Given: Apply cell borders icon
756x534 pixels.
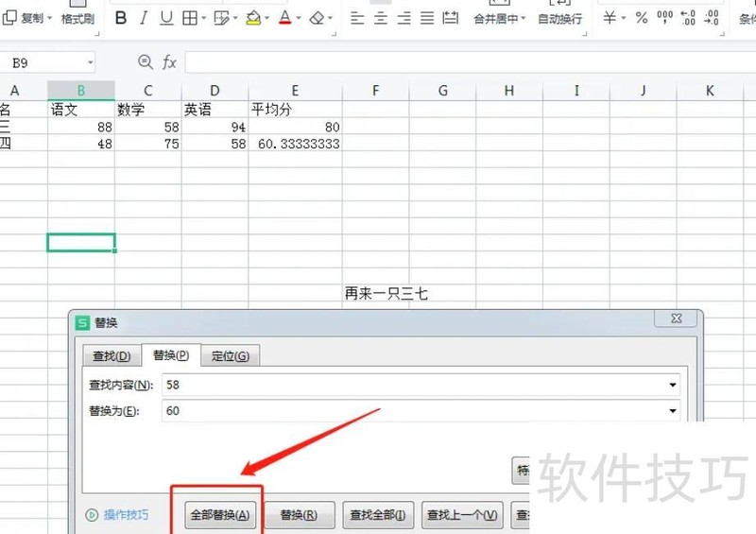Looking at the screenshot, I should pos(190,18).
